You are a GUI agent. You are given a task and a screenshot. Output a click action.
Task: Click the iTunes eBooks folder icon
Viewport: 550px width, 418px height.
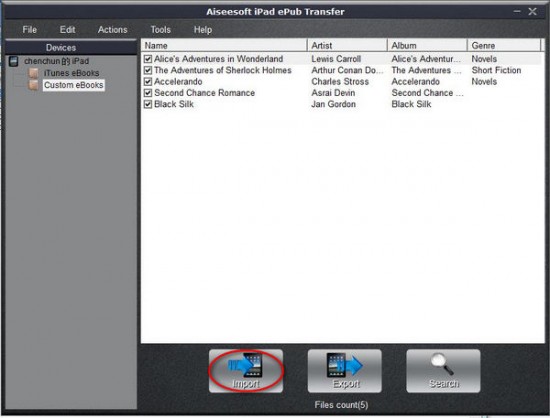tap(34, 73)
